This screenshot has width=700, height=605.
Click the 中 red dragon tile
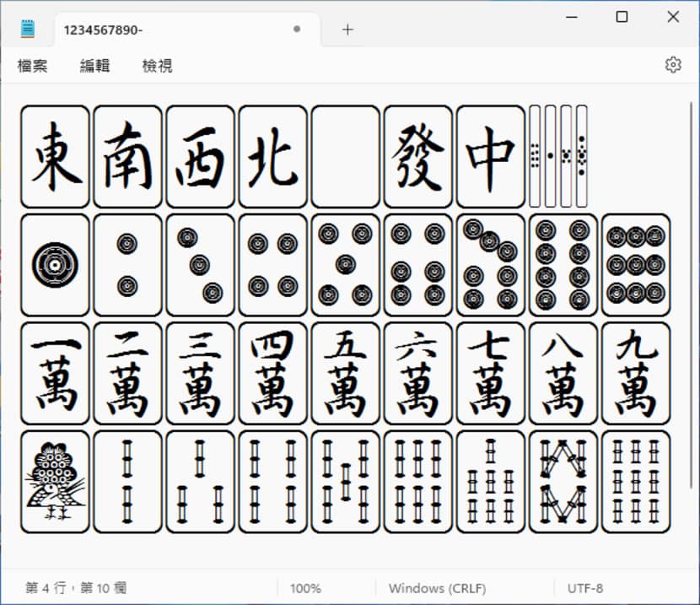coord(490,156)
